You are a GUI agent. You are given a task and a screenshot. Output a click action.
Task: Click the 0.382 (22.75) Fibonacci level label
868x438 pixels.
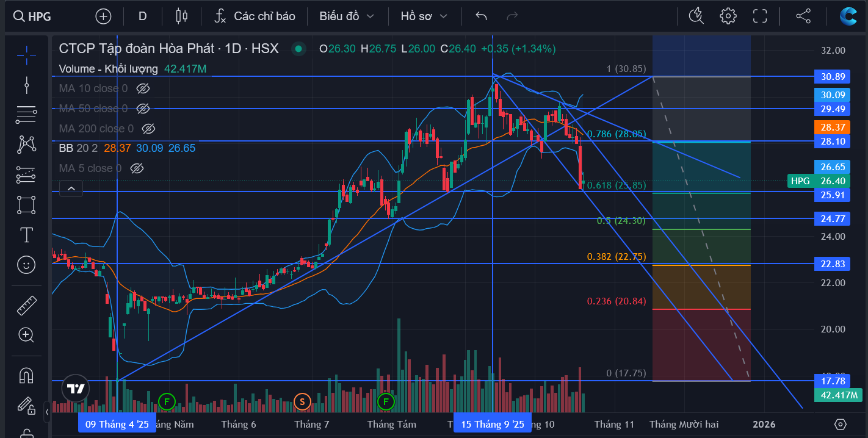(x=616, y=256)
